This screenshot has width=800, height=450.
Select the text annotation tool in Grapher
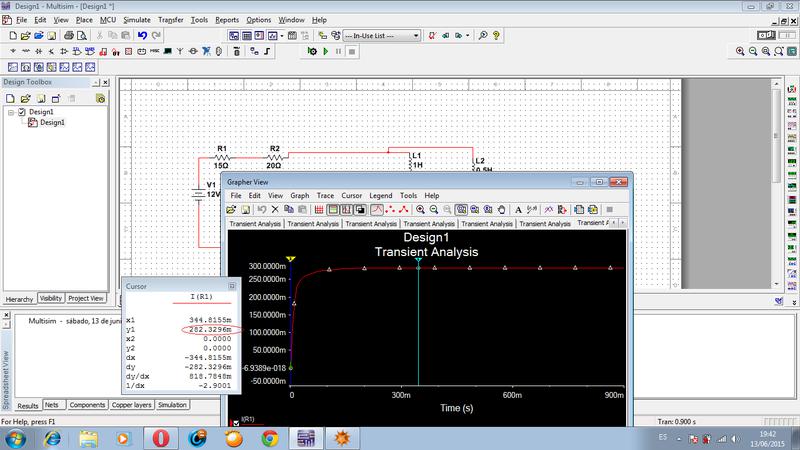518,210
